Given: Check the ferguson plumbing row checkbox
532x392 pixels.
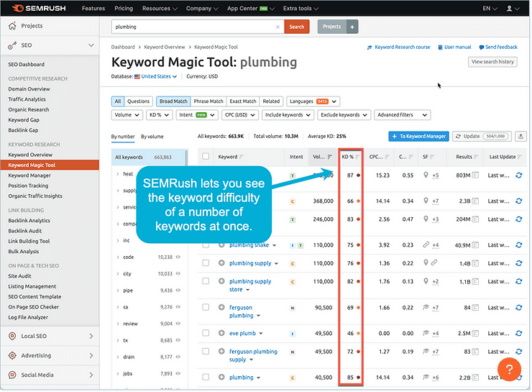Looking at the screenshot, I should coord(206,308).
